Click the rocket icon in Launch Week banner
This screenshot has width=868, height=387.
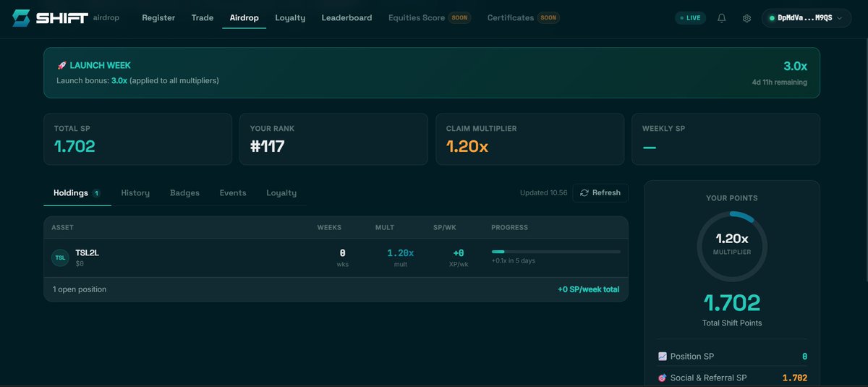click(61, 65)
